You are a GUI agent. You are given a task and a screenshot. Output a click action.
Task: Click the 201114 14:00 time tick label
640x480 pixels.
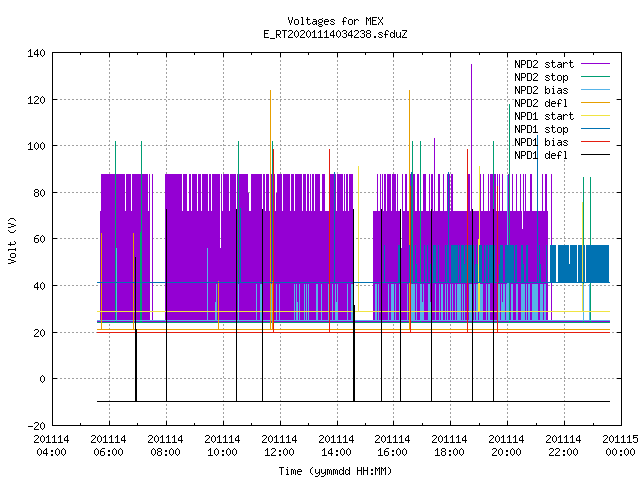point(336,446)
